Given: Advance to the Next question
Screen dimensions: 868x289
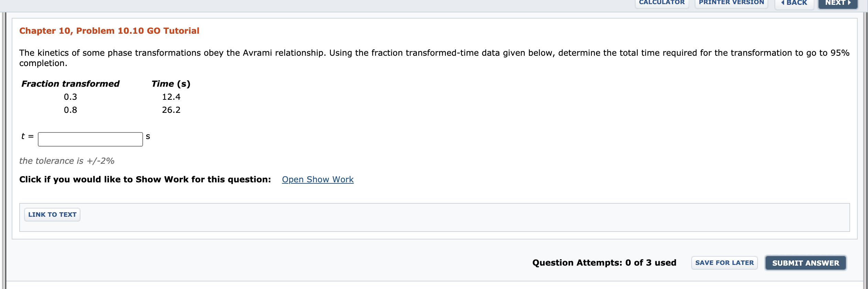Looking at the screenshot, I should click(x=838, y=3).
